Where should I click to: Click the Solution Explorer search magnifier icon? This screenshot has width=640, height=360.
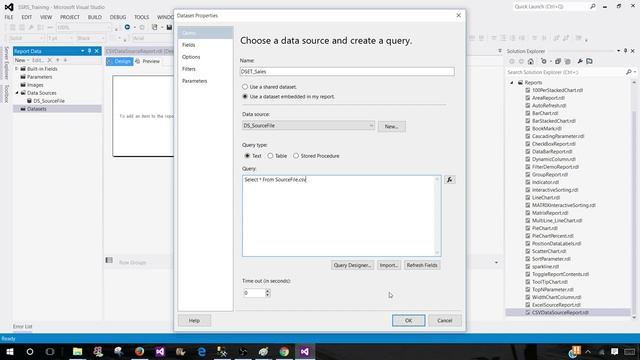pos(628,72)
